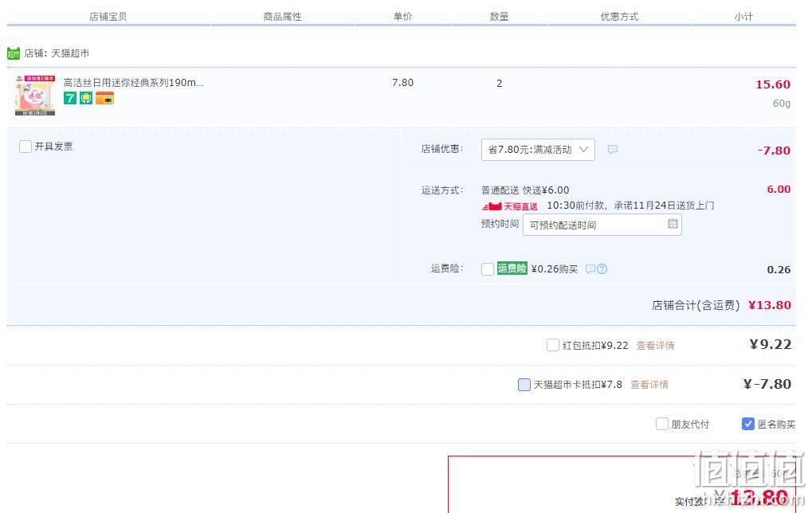Click the chat bubble icon beside 运费险 price
The height and width of the screenshot is (513, 812).
pos(590,268)
